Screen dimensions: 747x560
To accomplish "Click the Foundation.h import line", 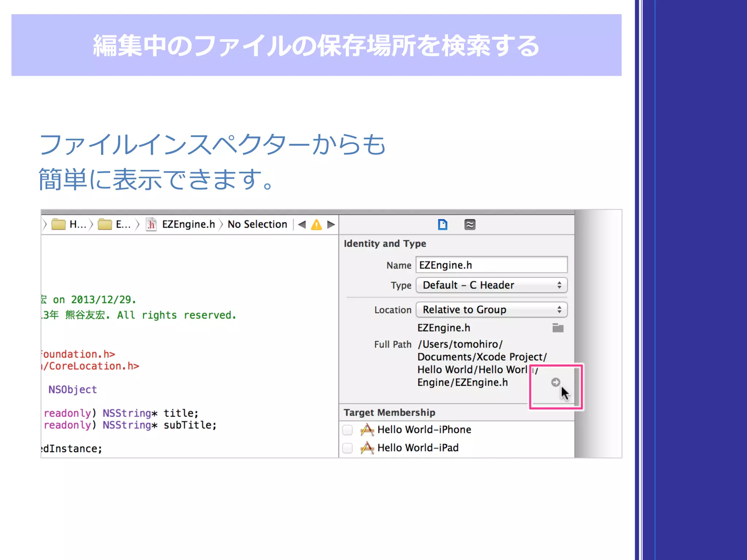I will (78, 354).
